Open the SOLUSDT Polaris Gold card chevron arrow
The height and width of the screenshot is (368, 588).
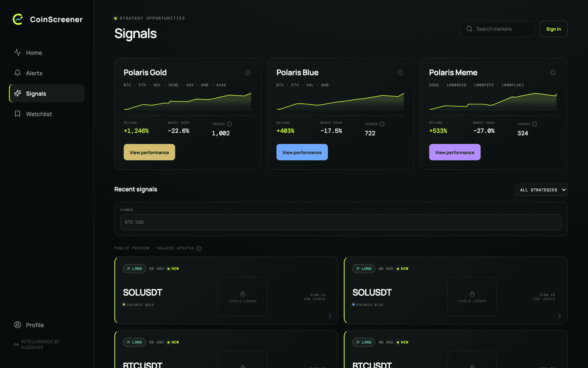tap(330, 316)
